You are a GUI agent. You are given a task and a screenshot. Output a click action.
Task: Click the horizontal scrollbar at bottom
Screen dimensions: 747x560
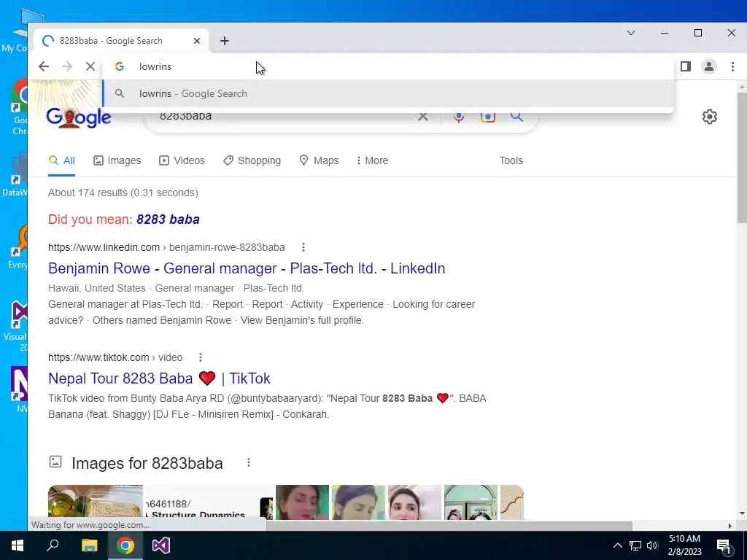(449, 526)
